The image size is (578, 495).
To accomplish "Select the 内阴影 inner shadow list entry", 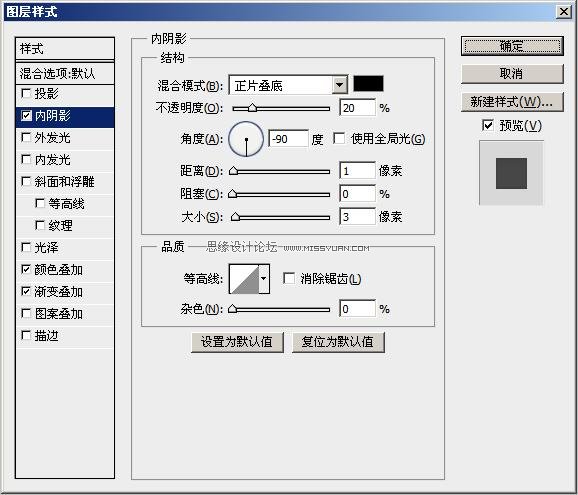I will pos(65,116).
